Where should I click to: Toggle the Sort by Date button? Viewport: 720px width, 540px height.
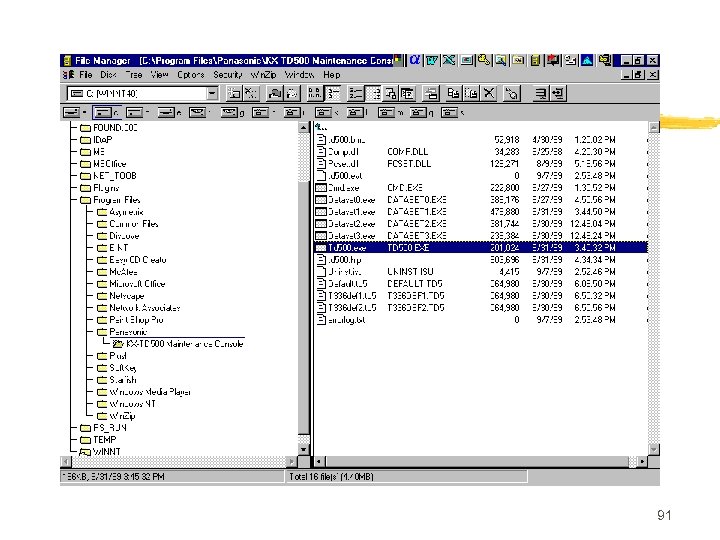(407, 94)
